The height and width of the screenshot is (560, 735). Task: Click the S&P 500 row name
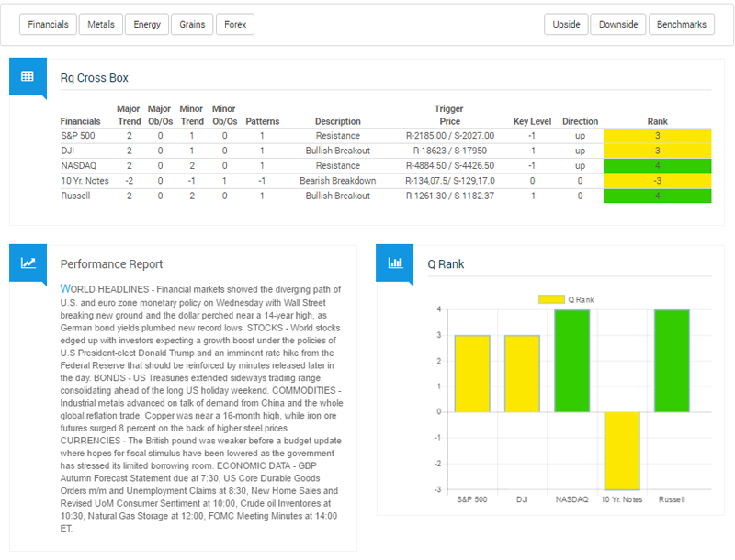pos(78,136)
